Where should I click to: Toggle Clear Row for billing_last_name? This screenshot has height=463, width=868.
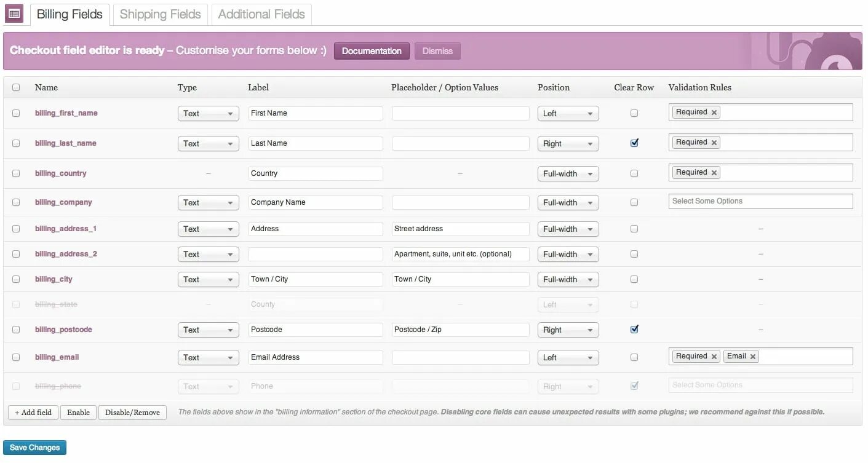click(x=634, y=143)
